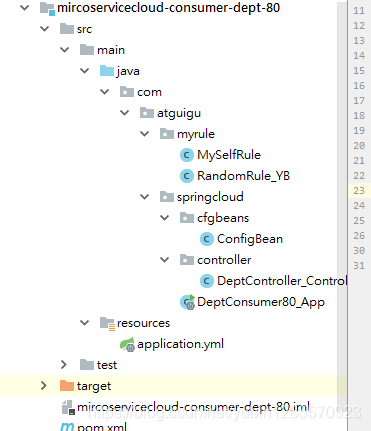Collapse the myrule package node
Screen dimensions: 371x431
(145, 134)
